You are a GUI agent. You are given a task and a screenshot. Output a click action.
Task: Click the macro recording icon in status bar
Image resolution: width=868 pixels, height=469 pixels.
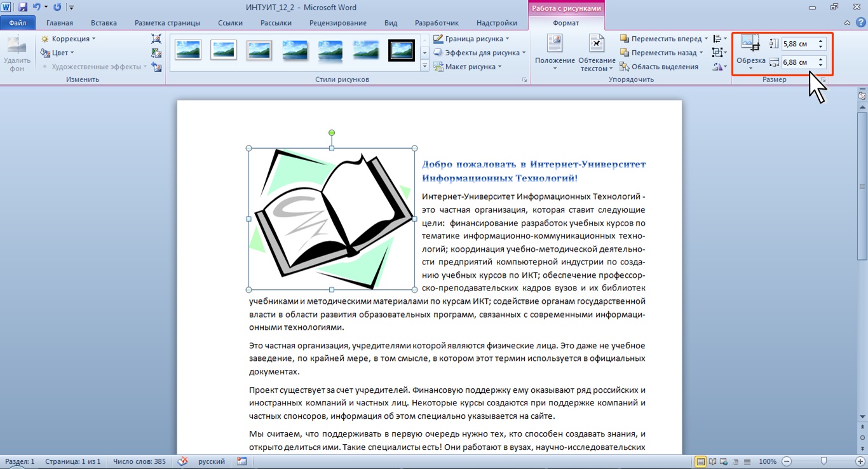[241, 461]
